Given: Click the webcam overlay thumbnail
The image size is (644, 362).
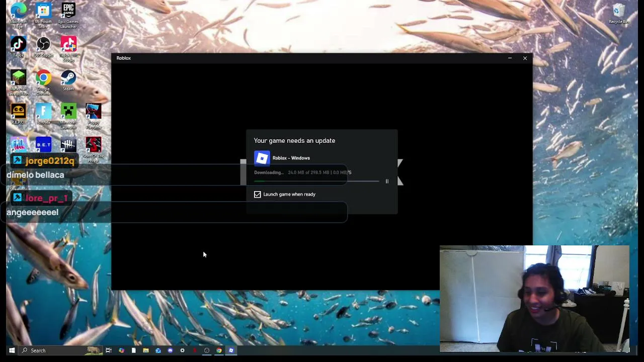Looking at the screenshot, I should [x=534, y=299].
